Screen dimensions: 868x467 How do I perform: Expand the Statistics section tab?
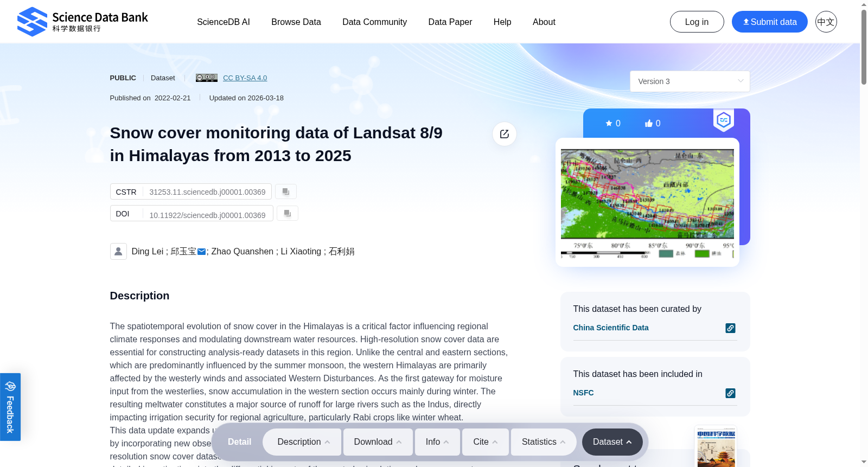[x=544, y=442]
